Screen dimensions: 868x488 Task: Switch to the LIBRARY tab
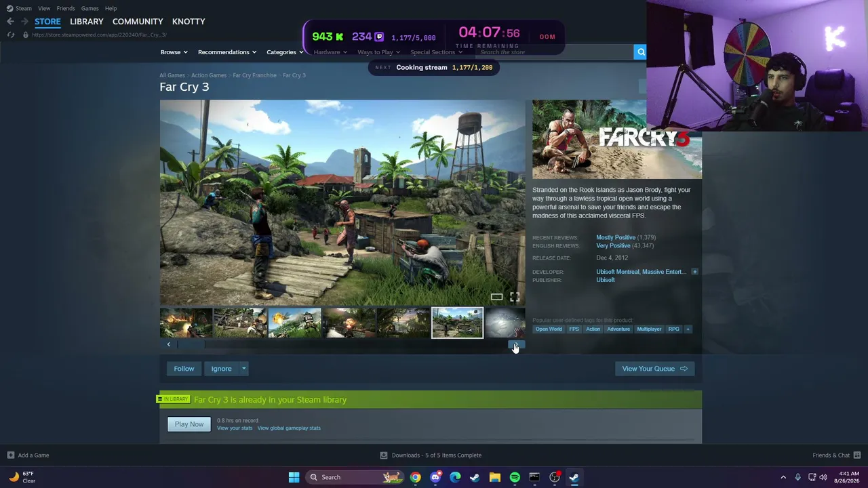pos(87,22)
